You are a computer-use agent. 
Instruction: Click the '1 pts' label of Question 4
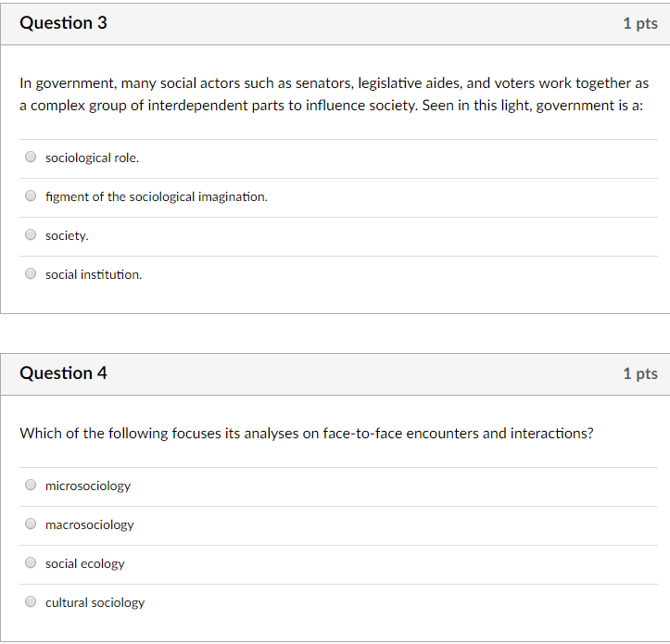640,373
